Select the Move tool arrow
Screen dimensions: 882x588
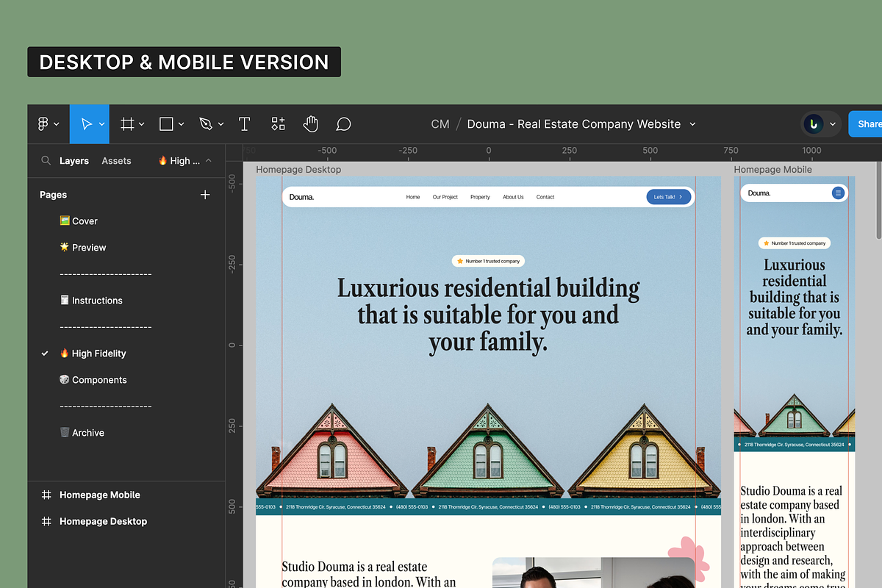(x=86, y=124)
